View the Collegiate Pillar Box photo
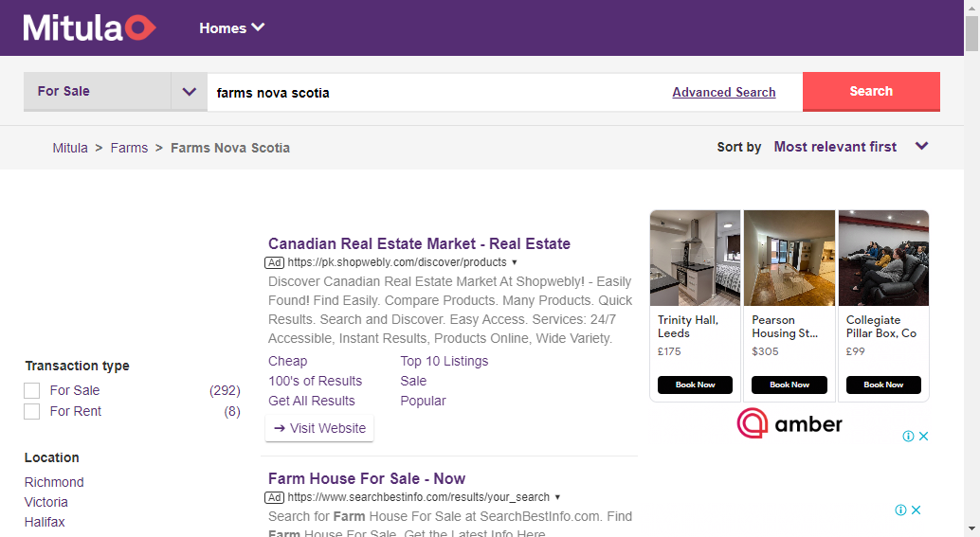This screenshot has width=980, height=537. [883, 258]
